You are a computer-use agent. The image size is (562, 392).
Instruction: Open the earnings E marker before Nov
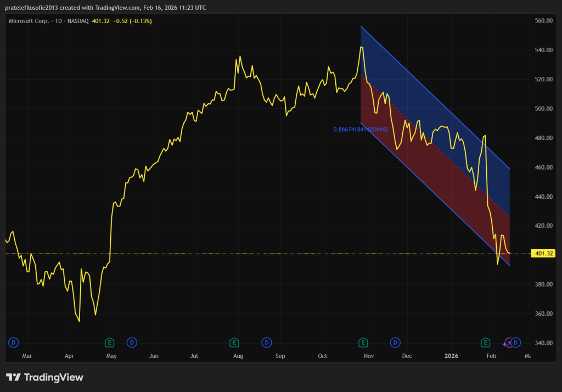click(x=363, y=343)
